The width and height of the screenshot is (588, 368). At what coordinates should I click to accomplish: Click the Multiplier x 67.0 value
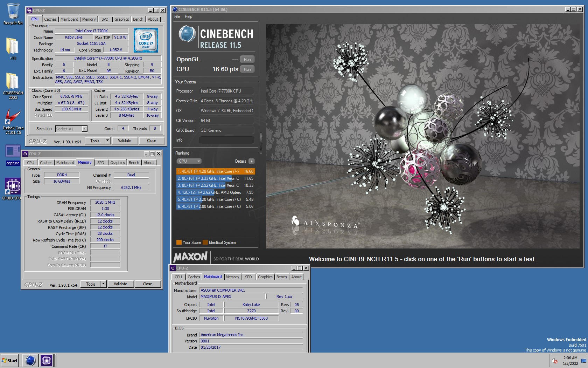71,103
